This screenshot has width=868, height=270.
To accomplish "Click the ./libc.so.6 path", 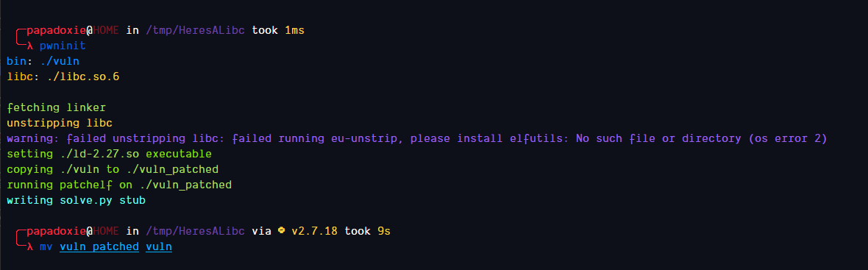I will pos(83,77).
